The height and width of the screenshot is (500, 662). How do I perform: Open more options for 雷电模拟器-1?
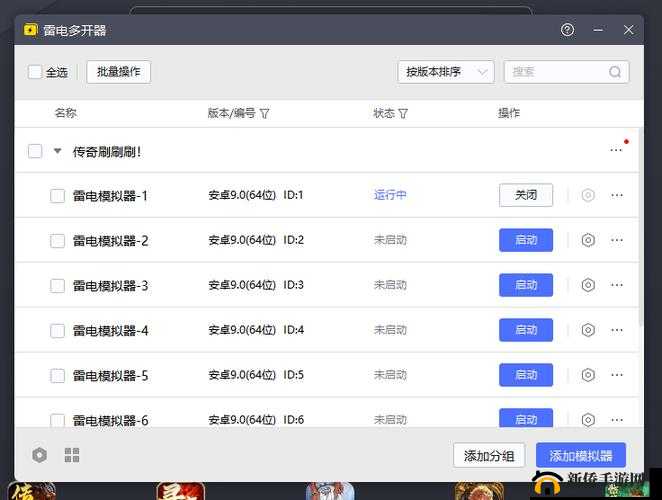click(617, 195)
